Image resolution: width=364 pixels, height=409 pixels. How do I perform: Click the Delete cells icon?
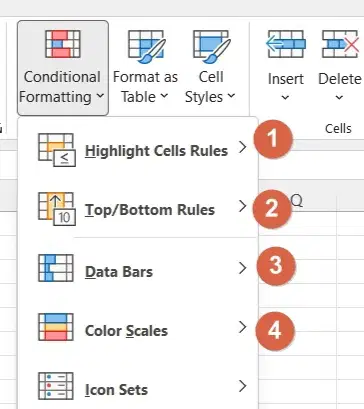tap(340, 44)
